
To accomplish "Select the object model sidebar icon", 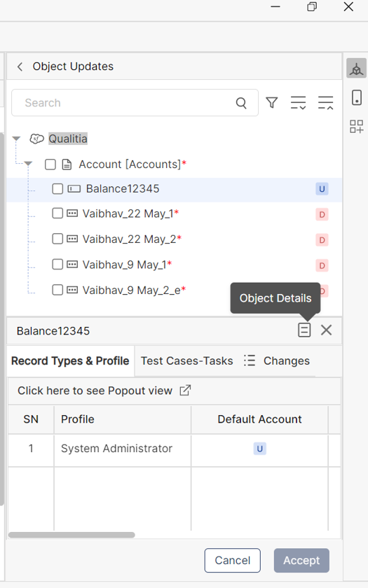I will pos(356,69).
